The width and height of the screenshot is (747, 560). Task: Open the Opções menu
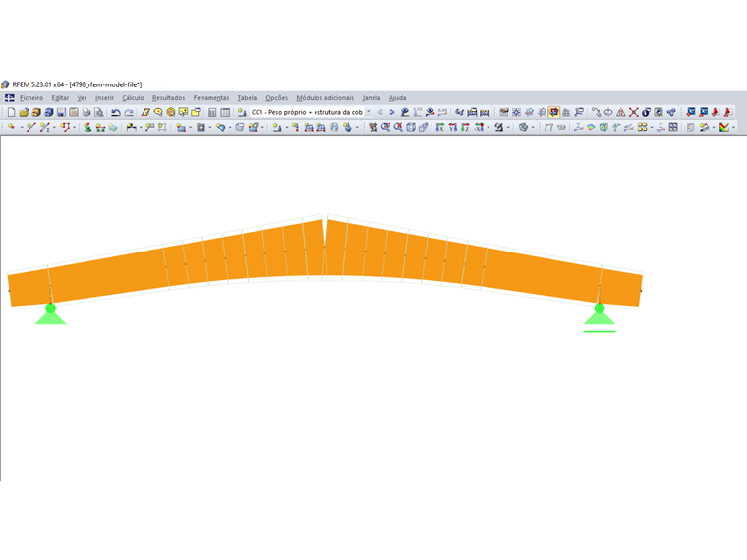pyautogui.click(x=277, y=98)
